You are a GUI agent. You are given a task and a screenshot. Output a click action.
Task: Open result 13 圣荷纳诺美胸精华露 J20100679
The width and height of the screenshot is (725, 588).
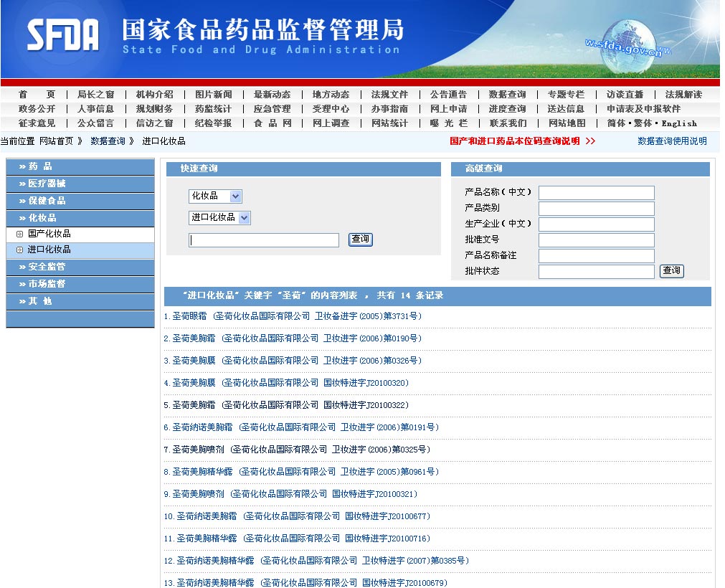click(305, 582)
